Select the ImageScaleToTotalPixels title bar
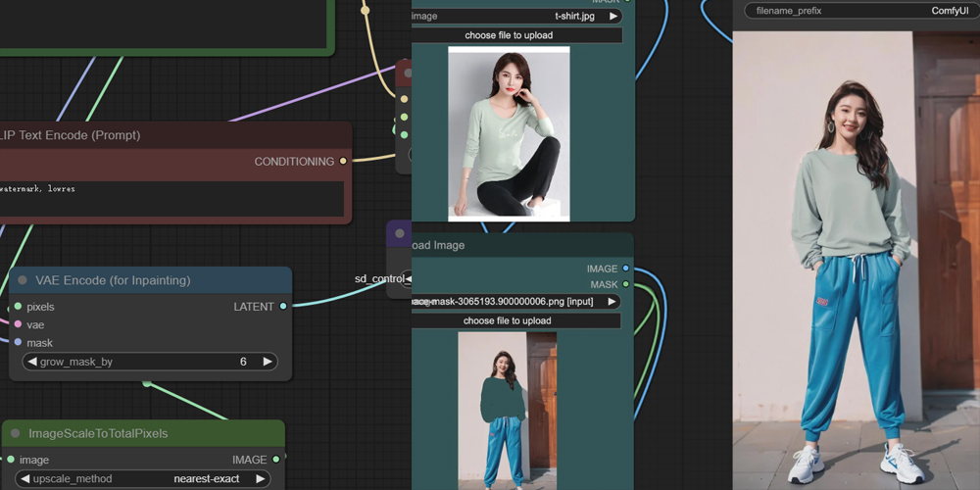The image size is (980, 490). 143,434
